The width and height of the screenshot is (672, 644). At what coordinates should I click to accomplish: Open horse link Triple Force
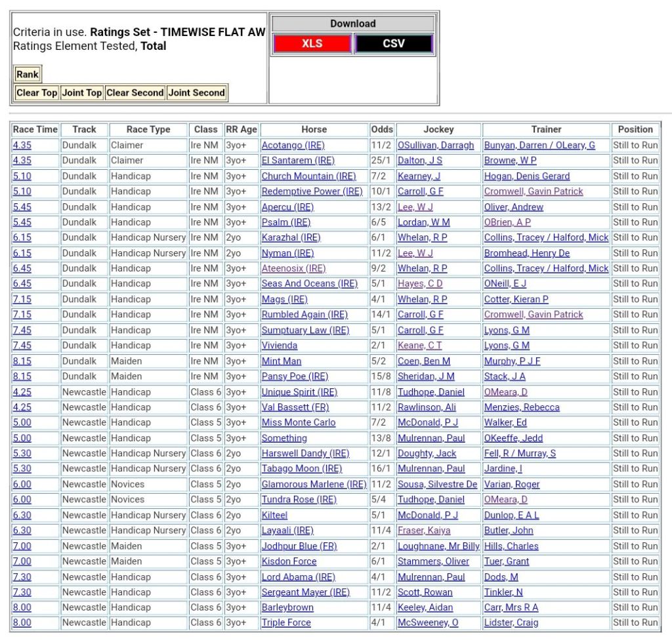[286, 622]
